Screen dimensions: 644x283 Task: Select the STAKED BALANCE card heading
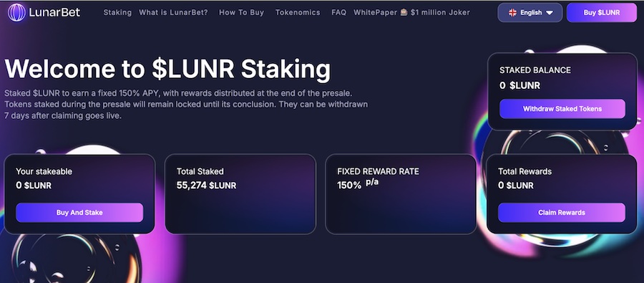pyautogui.click(x=535, y=70)
